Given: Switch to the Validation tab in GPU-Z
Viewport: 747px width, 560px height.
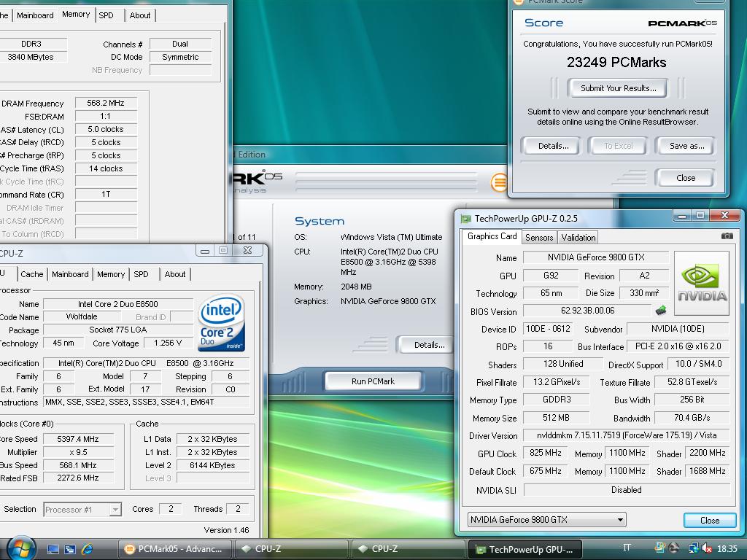Looking at the screenshot, I should (x=578, y=237).
